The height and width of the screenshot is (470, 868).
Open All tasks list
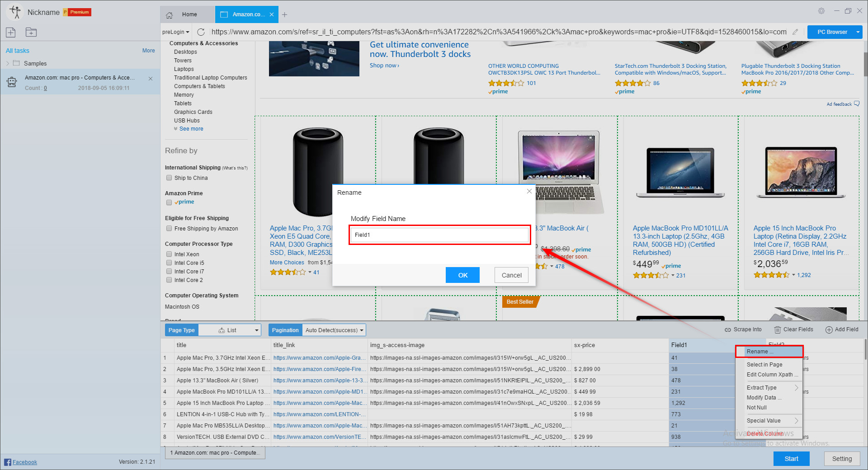tap(18, 51)
